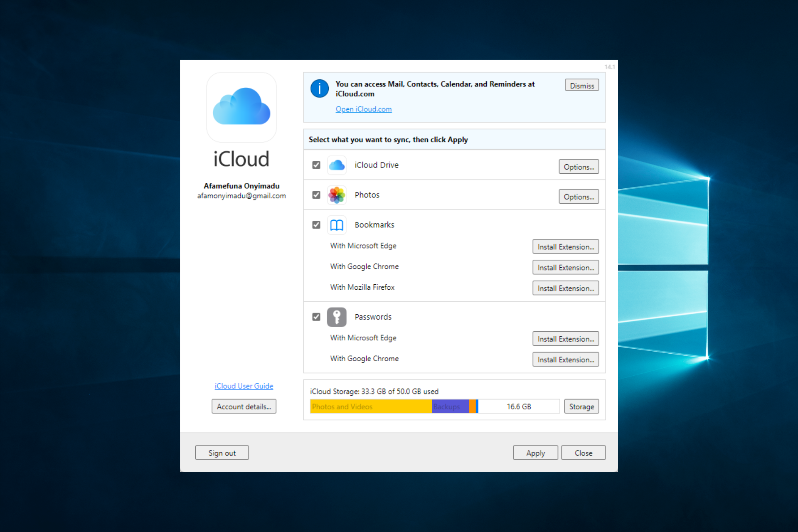Viewport: 798px width, 532px height.
Task: Install Passwords extension for Google Chrome
Action: pos(566,360)
